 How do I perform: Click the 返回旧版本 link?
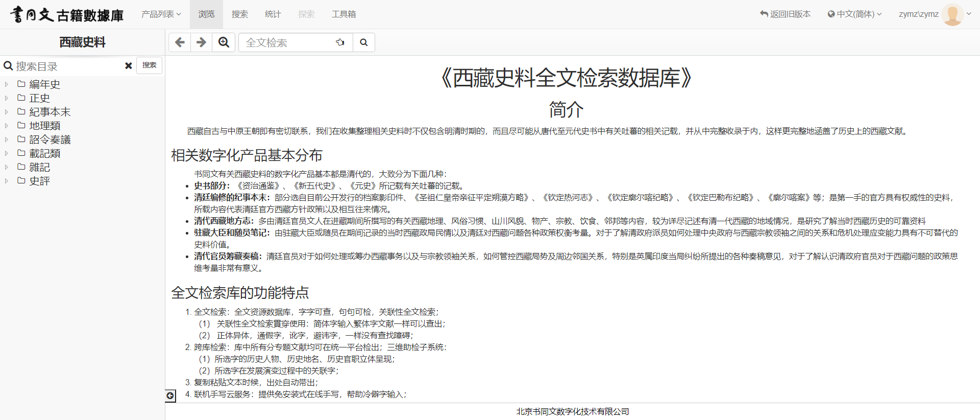pyautogui.click(x=785, y=14)
